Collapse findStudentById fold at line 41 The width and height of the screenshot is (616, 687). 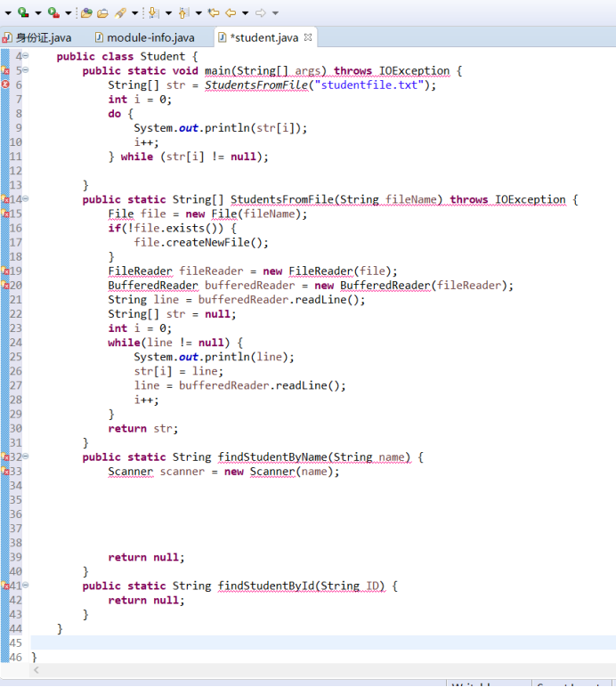point(26,585)
